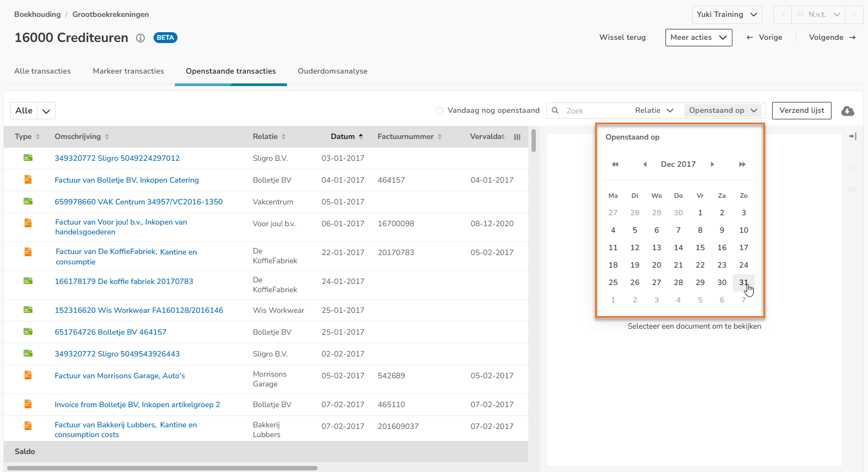Click the Wissel terug button
Viewport: 868px width, 472px height.
622,38
